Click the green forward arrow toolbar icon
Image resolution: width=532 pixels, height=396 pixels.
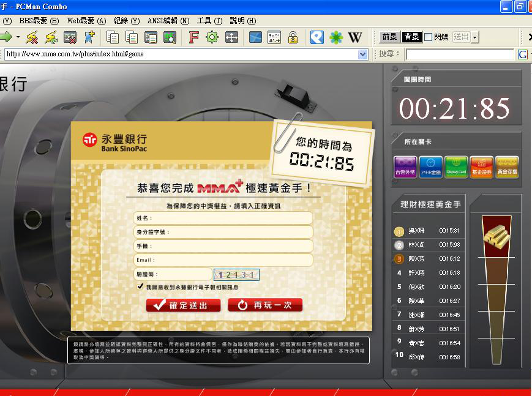pyautogui.click(x=5, y=37)
